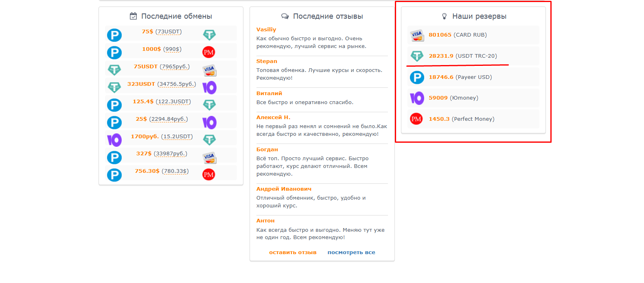Click reviewer name Vasiliy

(x=266, y=30)
